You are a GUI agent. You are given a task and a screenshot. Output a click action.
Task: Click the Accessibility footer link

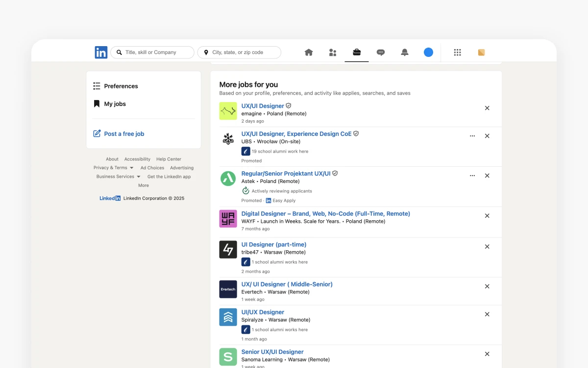point(137,159)
